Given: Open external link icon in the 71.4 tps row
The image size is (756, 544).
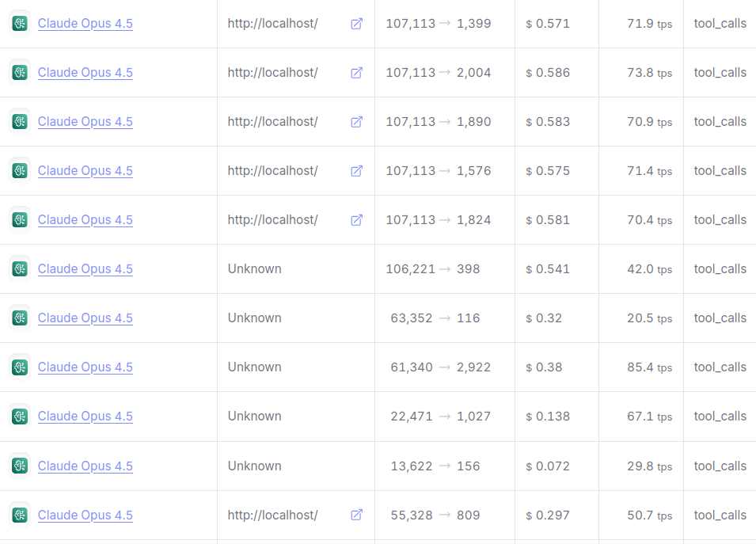Looking at the screenshot, I should (356, 171).
